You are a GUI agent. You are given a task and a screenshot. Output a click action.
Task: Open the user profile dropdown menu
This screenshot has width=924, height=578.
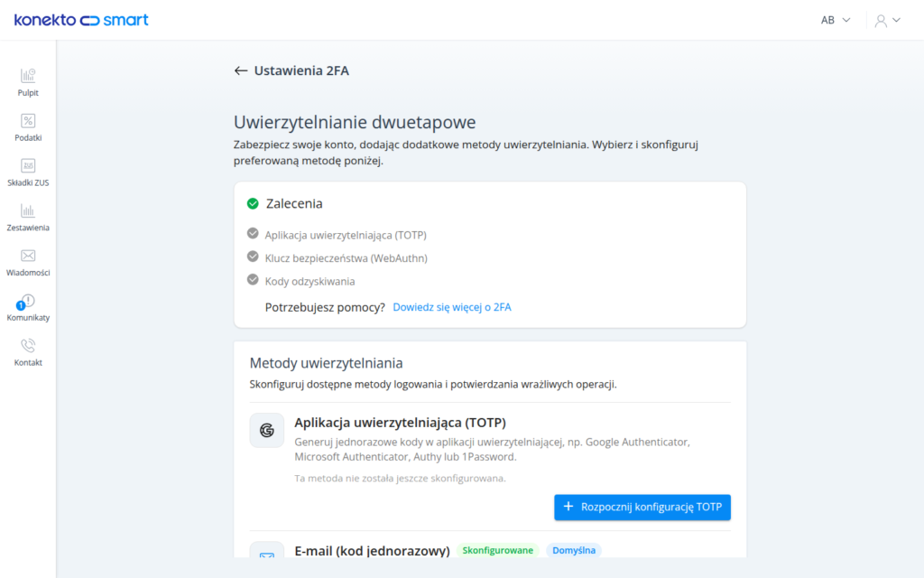coord(888,21)
